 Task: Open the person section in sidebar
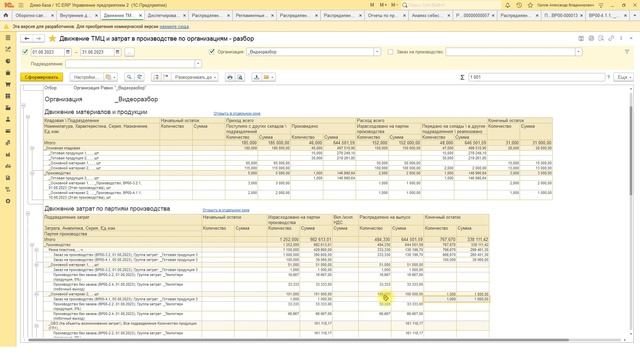click(8, 120)
